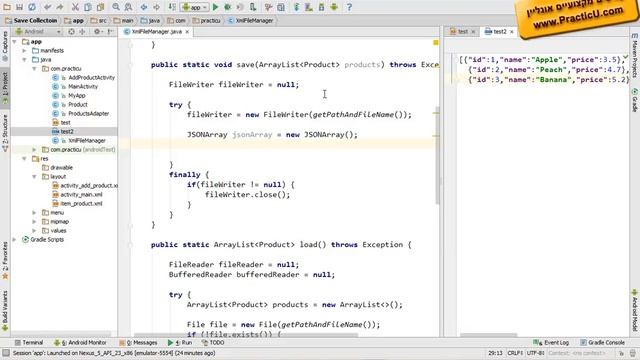The height and width of the screenshot is (360, 640).
Task: Click the main breadcrumb
Action: [x=124, y=20]
